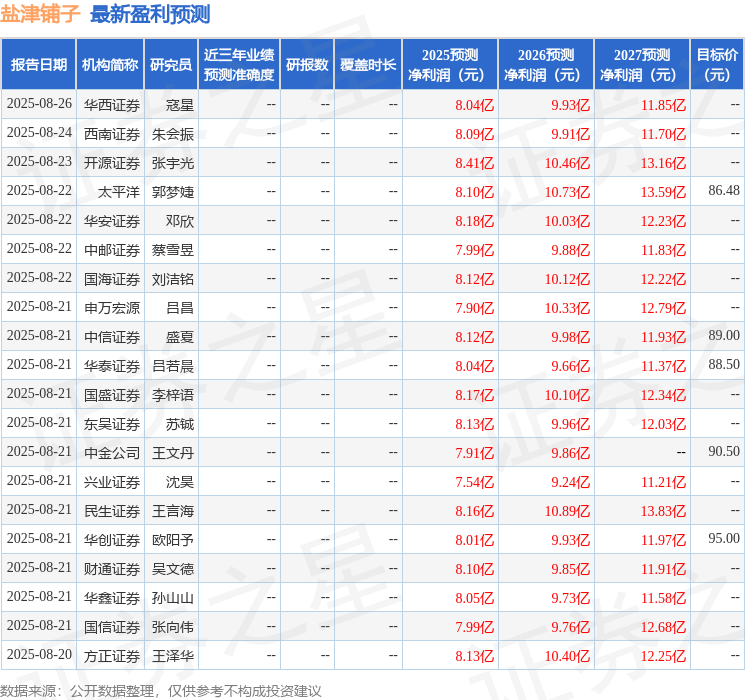Click the 盐津铺子 title text

point(40,14)
